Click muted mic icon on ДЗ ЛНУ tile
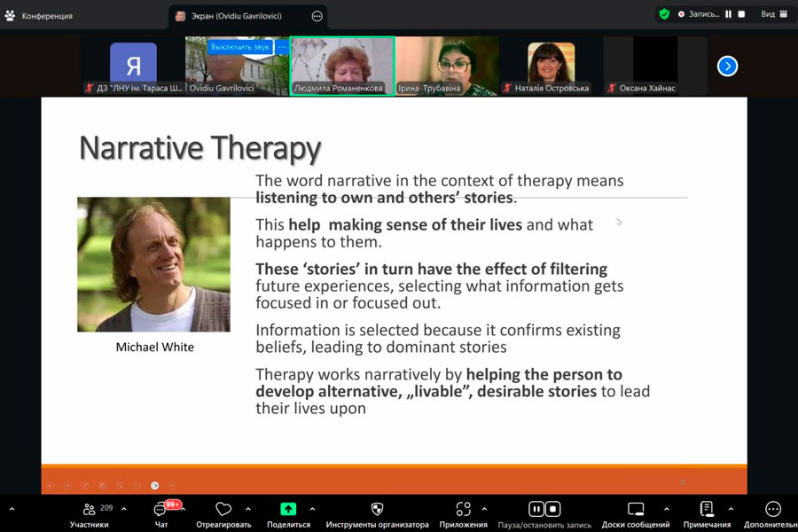 pyautogui.click(x=90, y=88)
